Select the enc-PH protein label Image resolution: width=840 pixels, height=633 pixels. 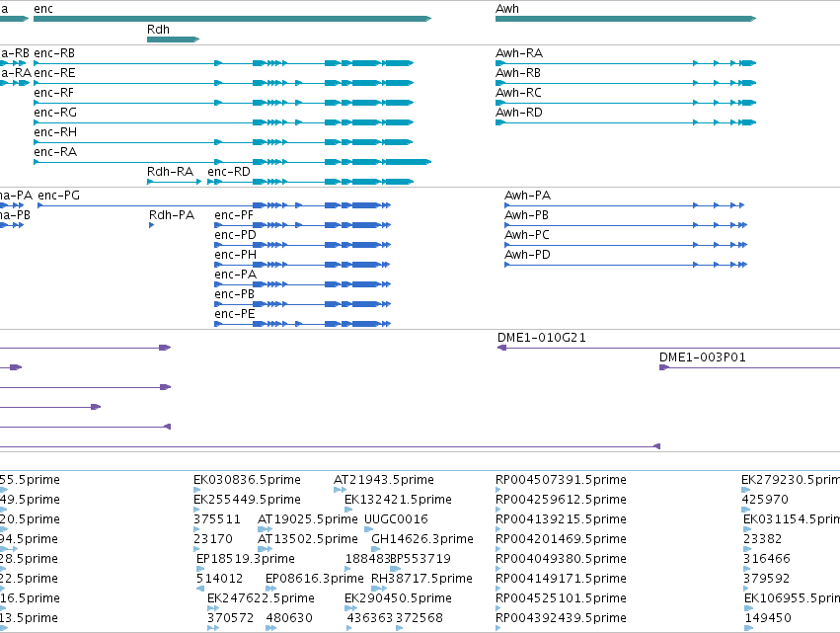(235, 255)
